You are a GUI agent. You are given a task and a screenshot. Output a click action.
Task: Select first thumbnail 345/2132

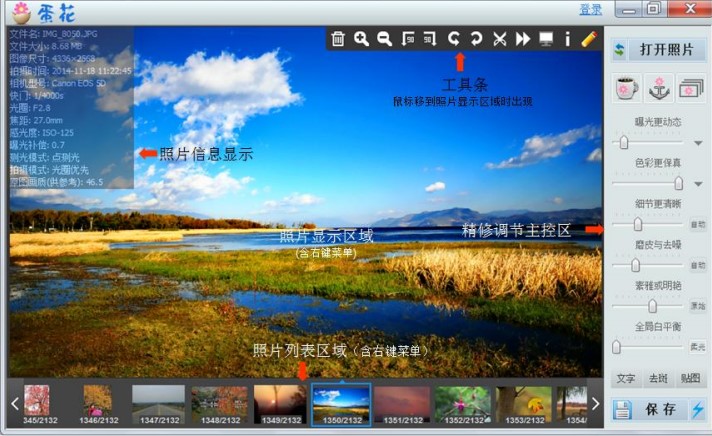tap(39, 405)
